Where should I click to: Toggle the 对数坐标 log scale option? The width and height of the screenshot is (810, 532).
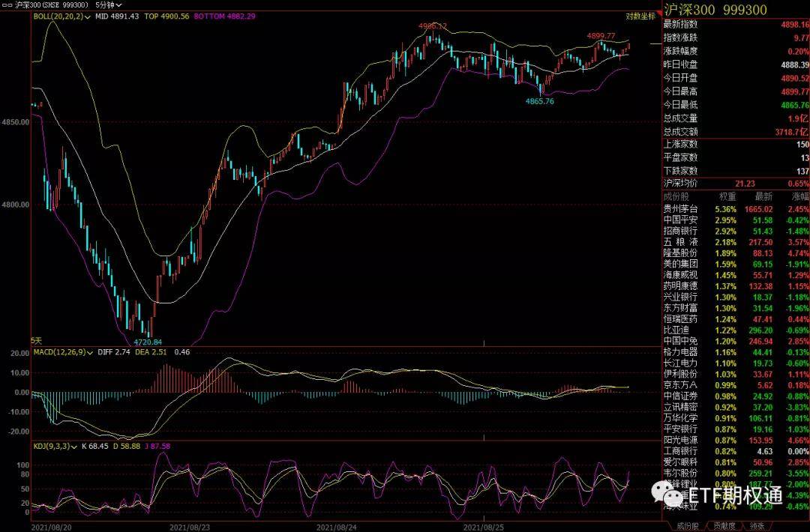tap(639, 16)
